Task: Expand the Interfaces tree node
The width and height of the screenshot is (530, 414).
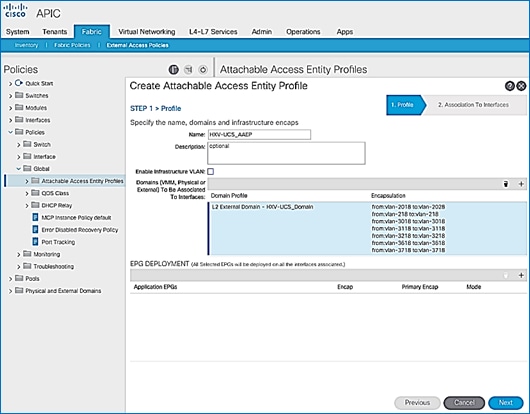Action: (10, 120)
